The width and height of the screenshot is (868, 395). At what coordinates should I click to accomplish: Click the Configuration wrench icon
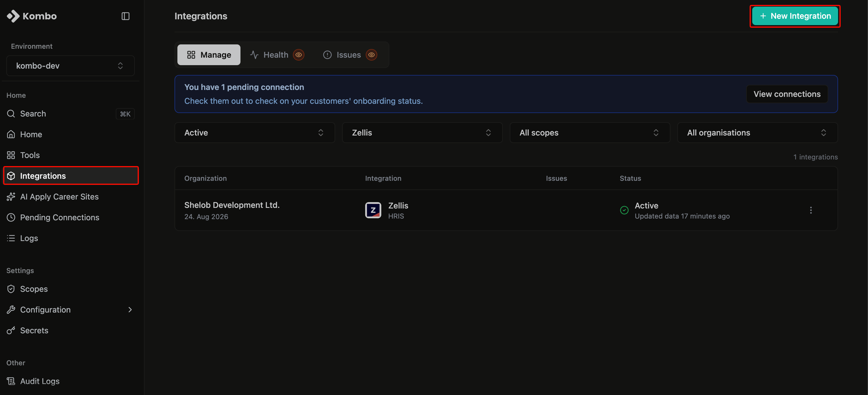[x=11, y=310]
